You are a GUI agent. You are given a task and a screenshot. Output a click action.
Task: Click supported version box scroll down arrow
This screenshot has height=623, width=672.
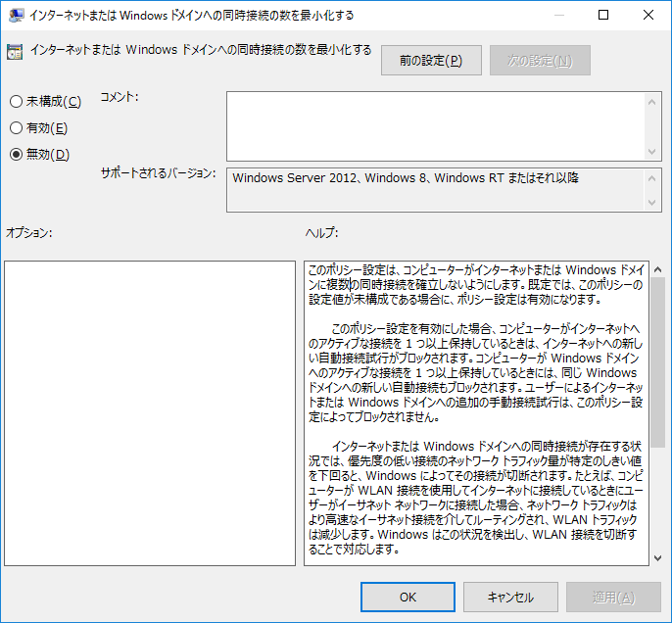[651, 202]
